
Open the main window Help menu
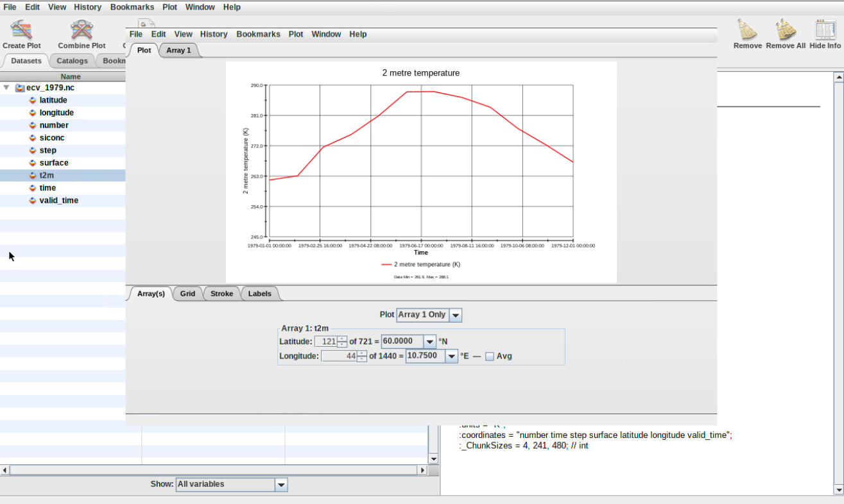click(x=232, y=7)
